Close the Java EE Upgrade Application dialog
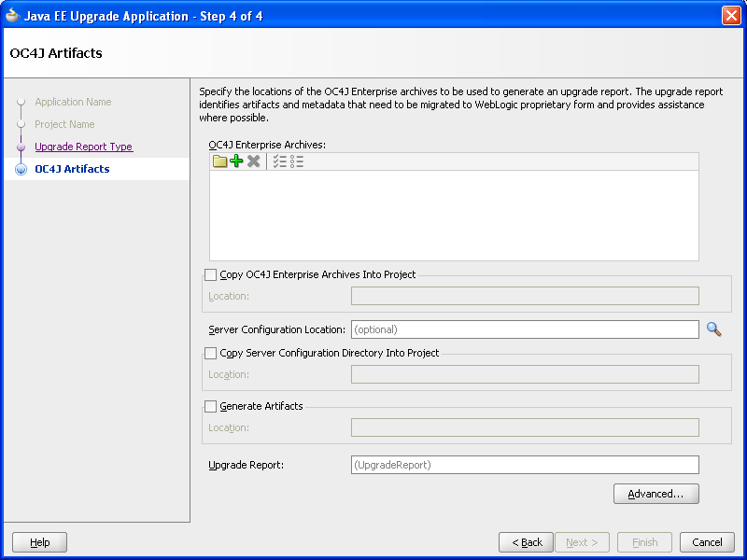747x560 pixels. 731,16
